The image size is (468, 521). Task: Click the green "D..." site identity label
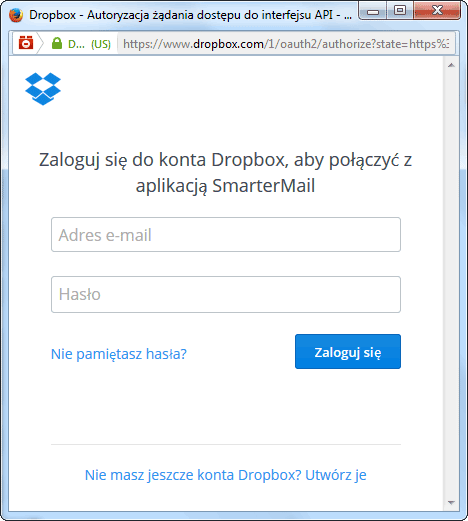pos(76,44)
